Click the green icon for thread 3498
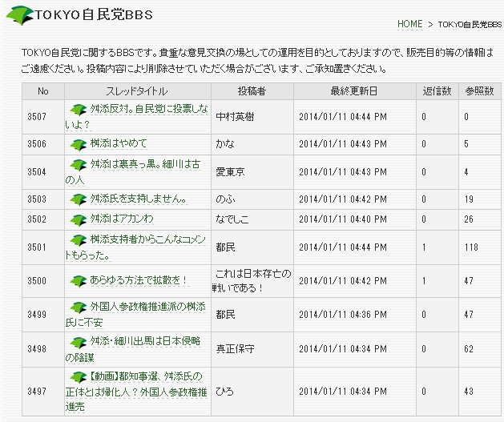Screen dimensions: 504x422 (78, 343)
